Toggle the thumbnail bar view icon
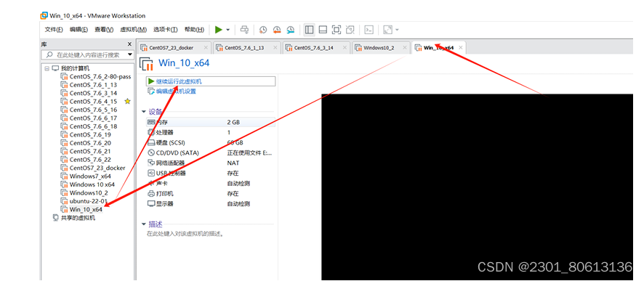The height and width of the screenshot is (281, 644). 323,30
